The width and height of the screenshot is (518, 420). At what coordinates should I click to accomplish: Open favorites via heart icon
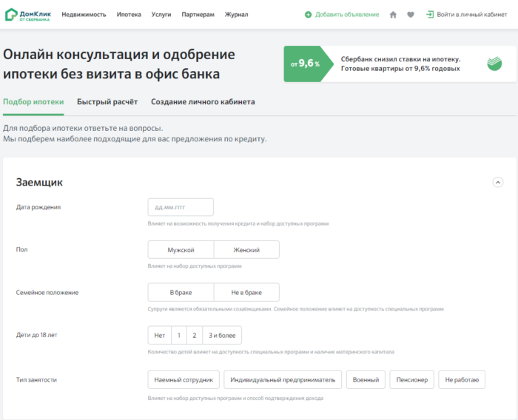tap(411, 15)
